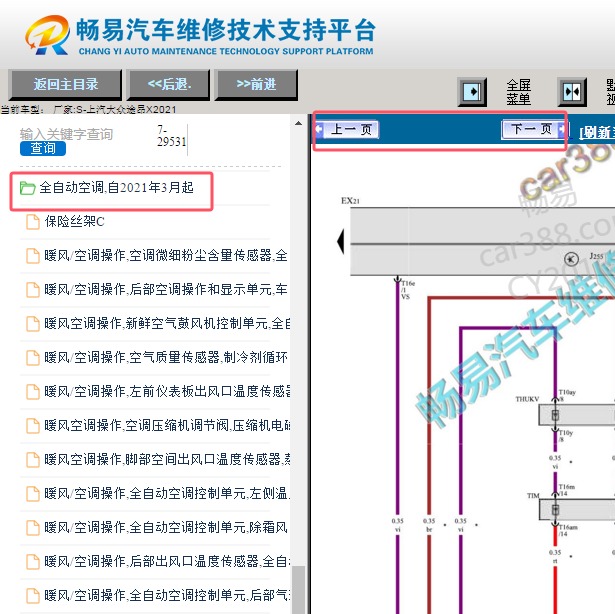
Task: Click the 全屏菜单 label
Action: click(x=518, y=92)
